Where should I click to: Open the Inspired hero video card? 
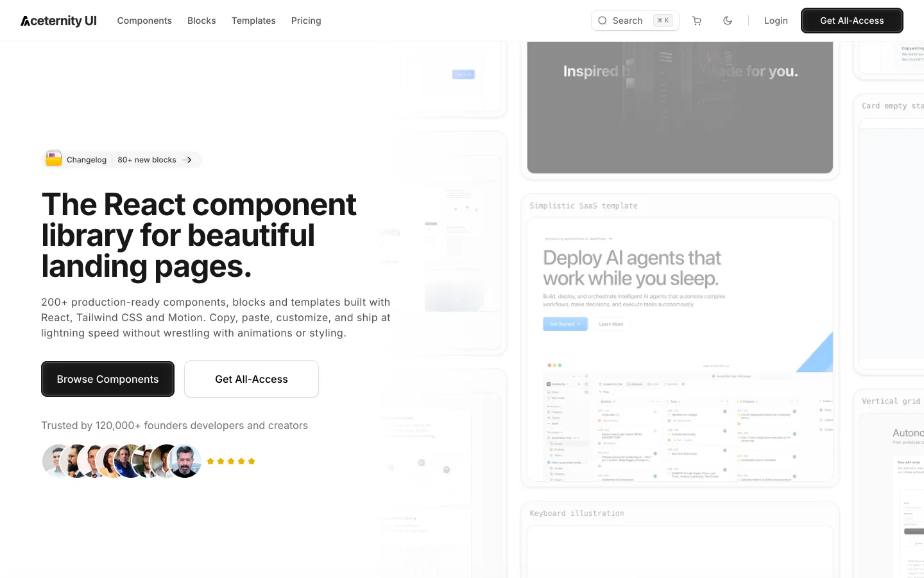point(680,107)
